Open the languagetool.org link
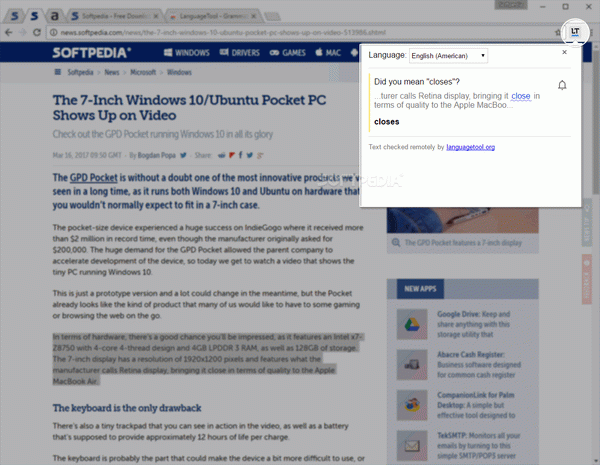The height and width of the screenshot is (465, 600). 470,147
